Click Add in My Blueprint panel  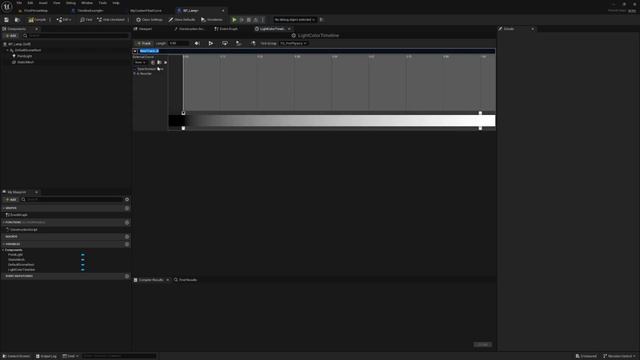(x=11, y=200)
